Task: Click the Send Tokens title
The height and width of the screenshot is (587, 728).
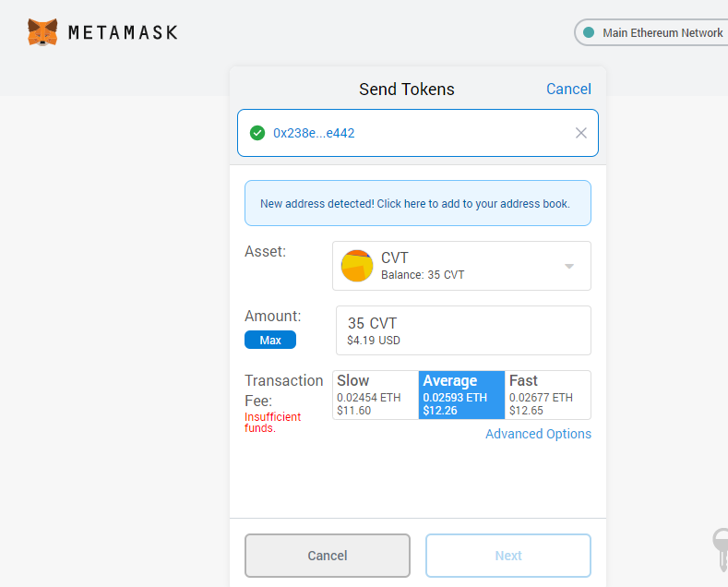Action: (x=406, y=90)
